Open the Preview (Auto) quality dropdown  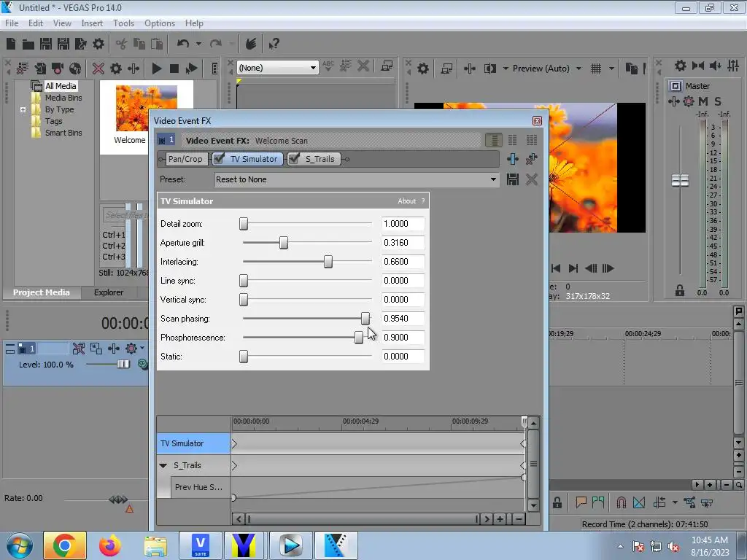547,69
